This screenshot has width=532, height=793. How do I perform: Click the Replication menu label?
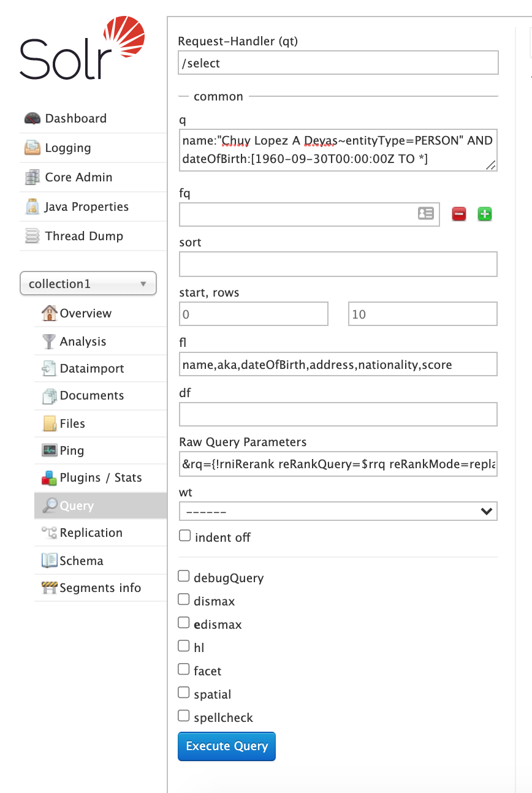click(91, 533)
